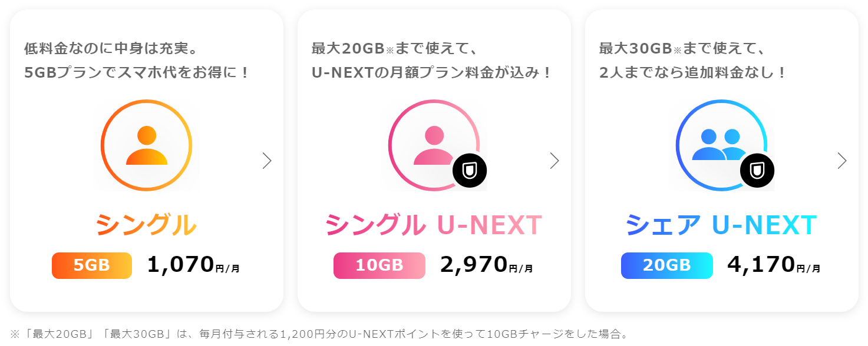Click the blue シェア U-NEXT plan title
The height and width of the screenshot is (346, 868).
coord(721,225)
